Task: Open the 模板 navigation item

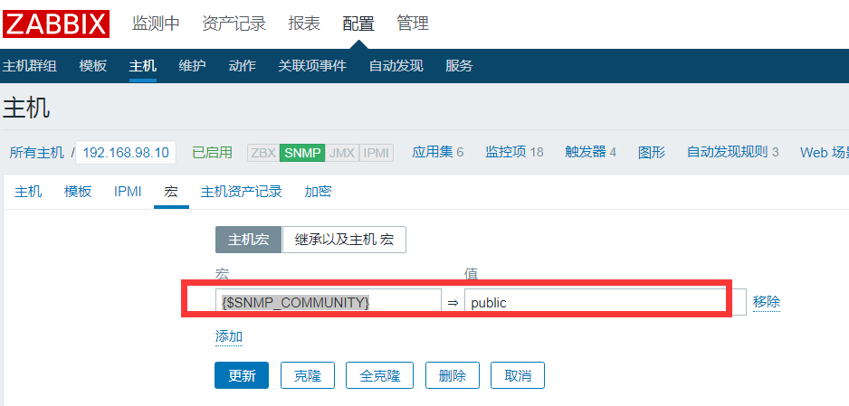Action: coord(93,66)
